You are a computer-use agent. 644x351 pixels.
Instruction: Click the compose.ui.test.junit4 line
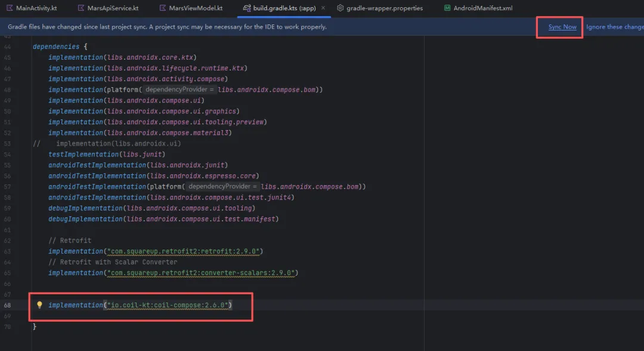171,197
